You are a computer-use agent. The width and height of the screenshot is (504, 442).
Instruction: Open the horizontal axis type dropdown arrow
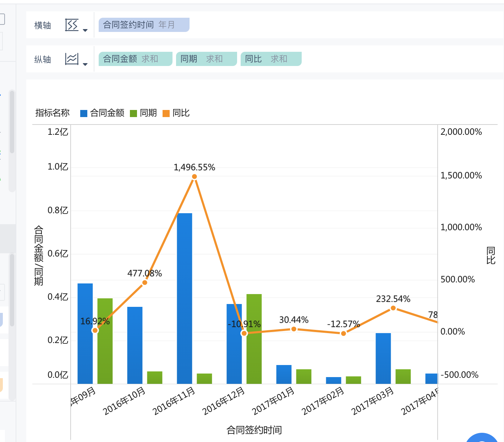(x=85, y=30)
